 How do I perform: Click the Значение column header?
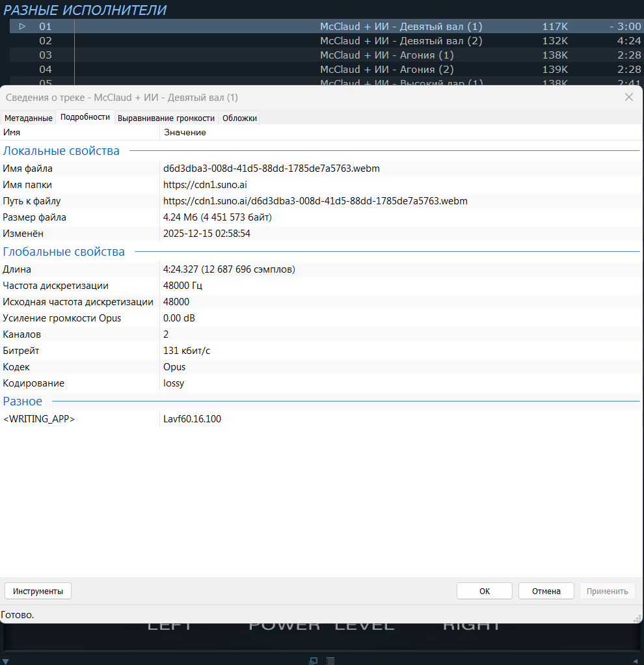[185, 132]
